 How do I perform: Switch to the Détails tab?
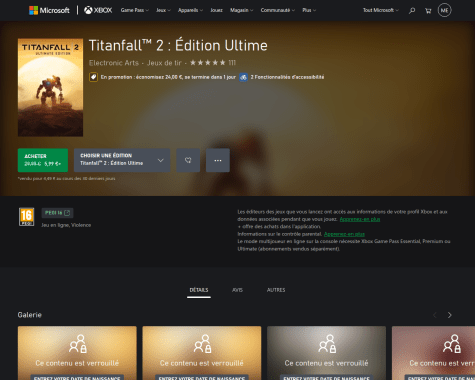tap(199, 290)
